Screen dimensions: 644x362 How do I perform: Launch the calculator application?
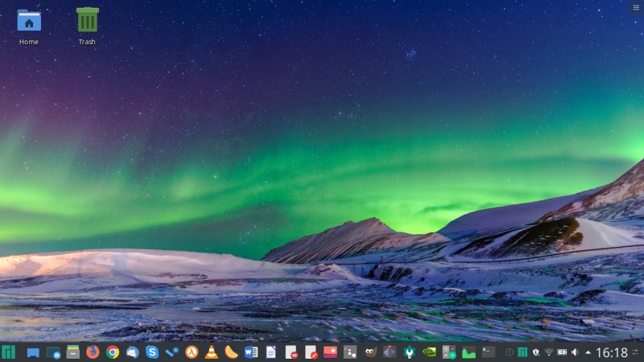click(449, 352)
